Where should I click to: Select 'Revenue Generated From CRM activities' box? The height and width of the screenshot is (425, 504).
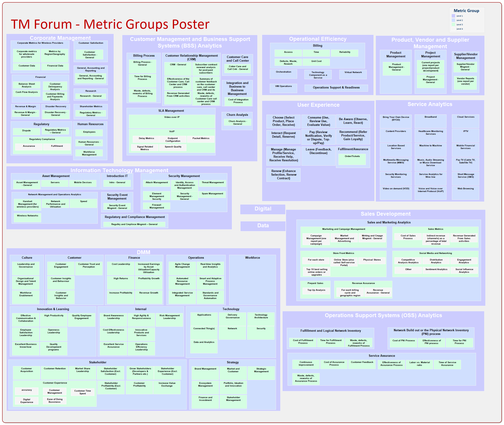coord(178,98)
